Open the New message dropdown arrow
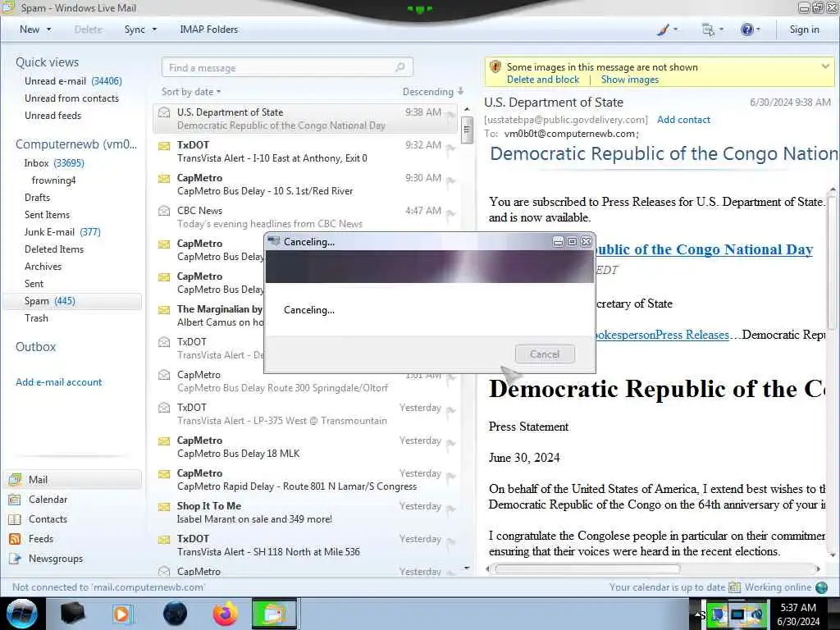 [x=48, y=30]
